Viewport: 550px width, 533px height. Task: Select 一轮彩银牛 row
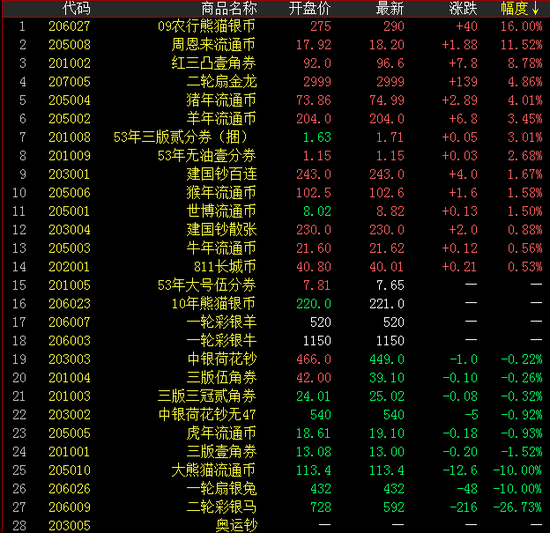tap(275, 341)
